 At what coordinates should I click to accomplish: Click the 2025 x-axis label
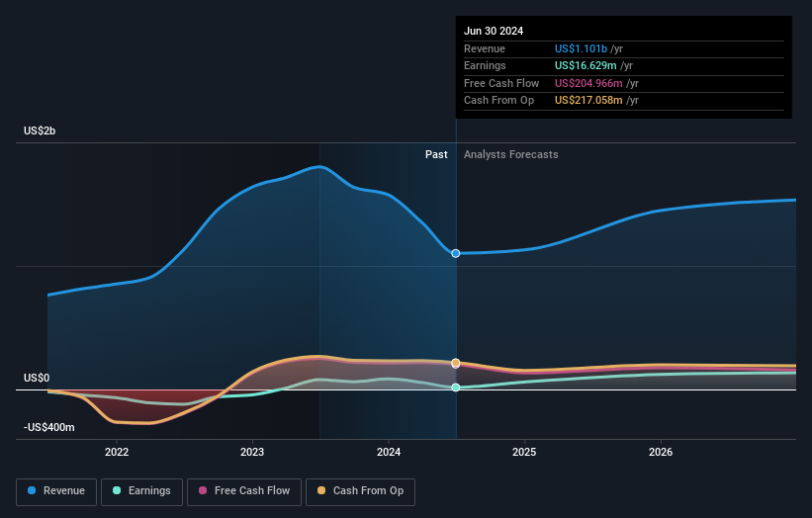(x=524, y=452)
